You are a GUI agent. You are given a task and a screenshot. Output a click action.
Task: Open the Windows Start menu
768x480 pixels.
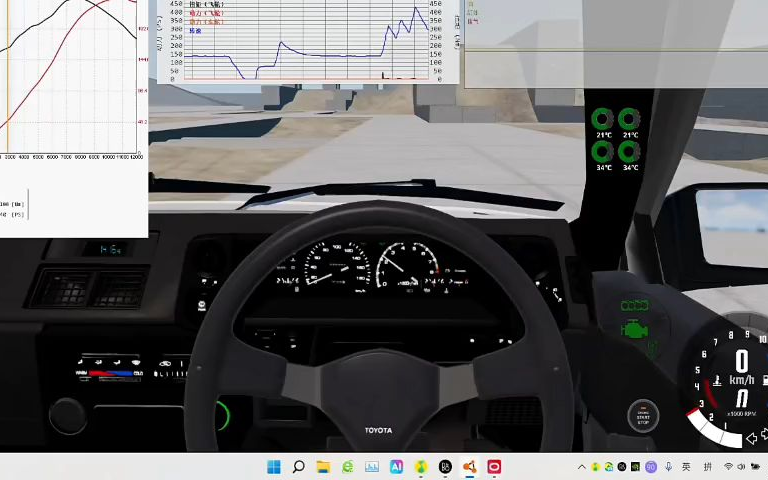pos(274,467)
